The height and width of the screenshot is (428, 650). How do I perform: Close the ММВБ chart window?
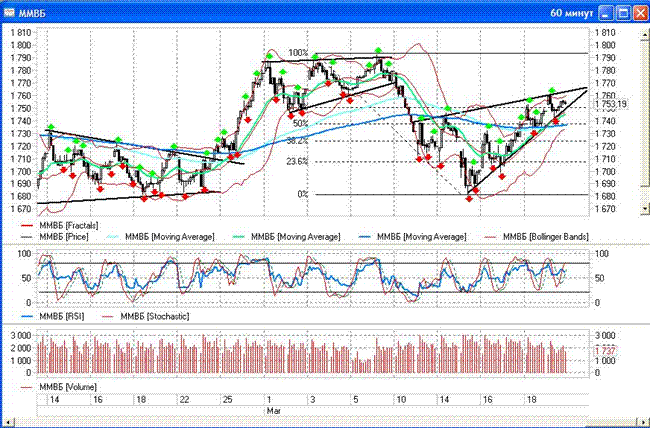(640, 13)
